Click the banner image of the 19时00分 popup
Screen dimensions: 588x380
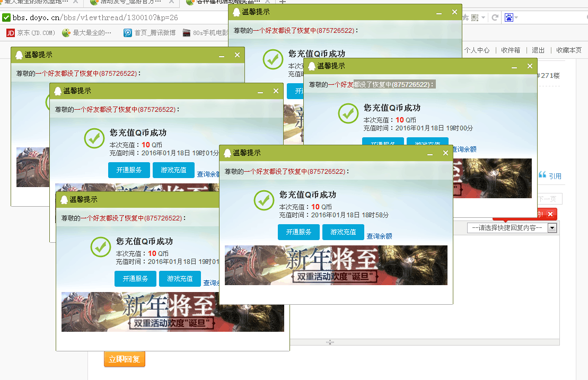coord(492,178)
